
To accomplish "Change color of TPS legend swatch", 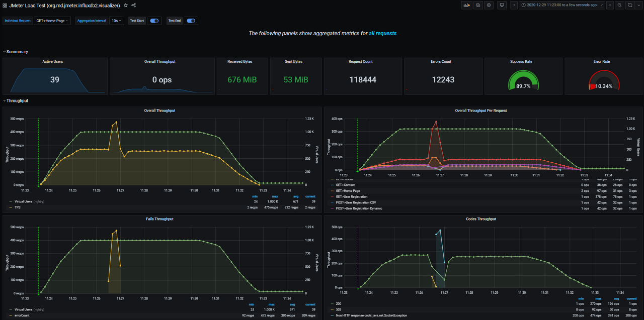I will [x=11, y=207].
